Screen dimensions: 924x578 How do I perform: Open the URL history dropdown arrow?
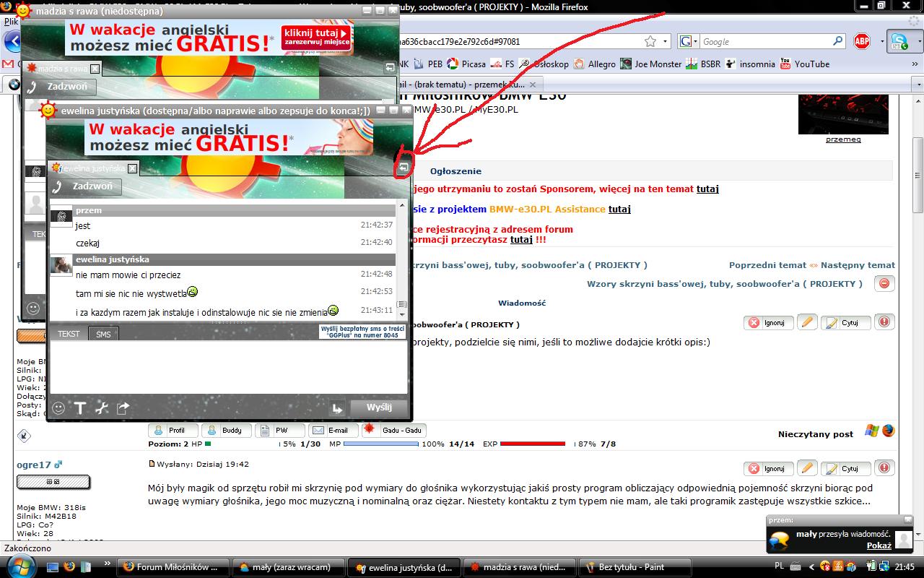click(666, 42)
